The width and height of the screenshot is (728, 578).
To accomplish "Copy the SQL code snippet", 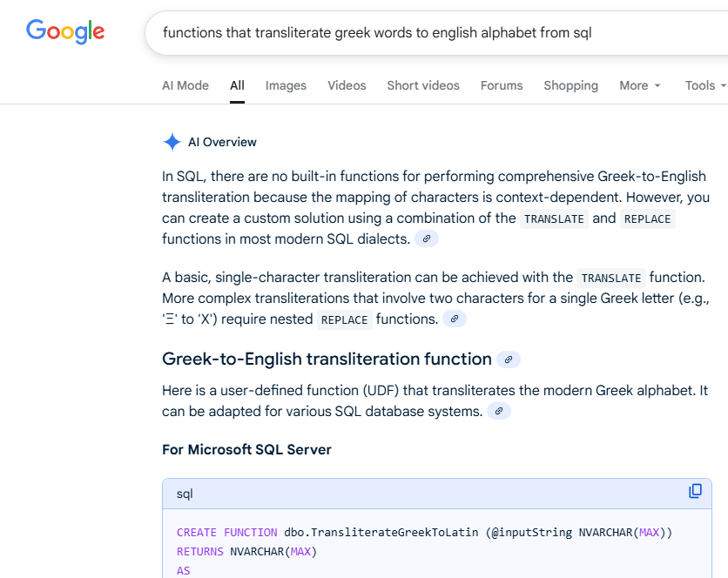I will point(695,491).
